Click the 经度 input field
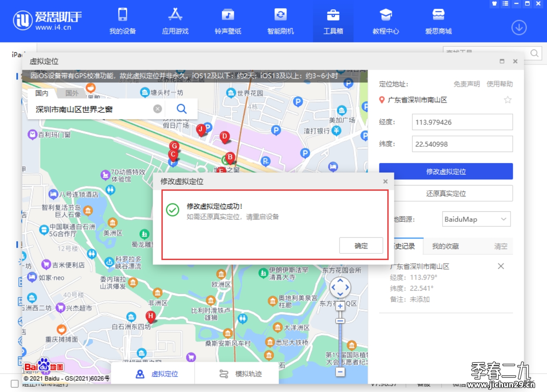Viewport: 547px width, 392px height. click(462, 122)
